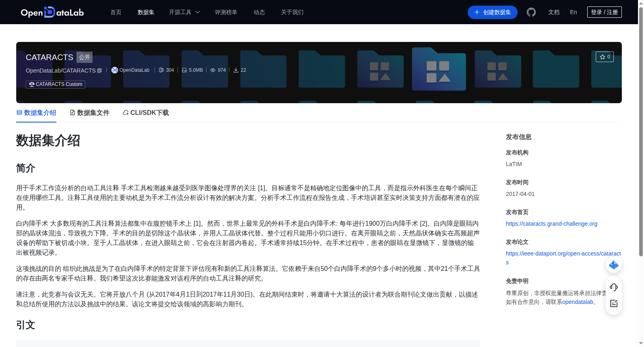This screenshot has width=644, height=347.
Task: Click the storage size icon beside 5.0MB
Action: click(x=184, y=70)
